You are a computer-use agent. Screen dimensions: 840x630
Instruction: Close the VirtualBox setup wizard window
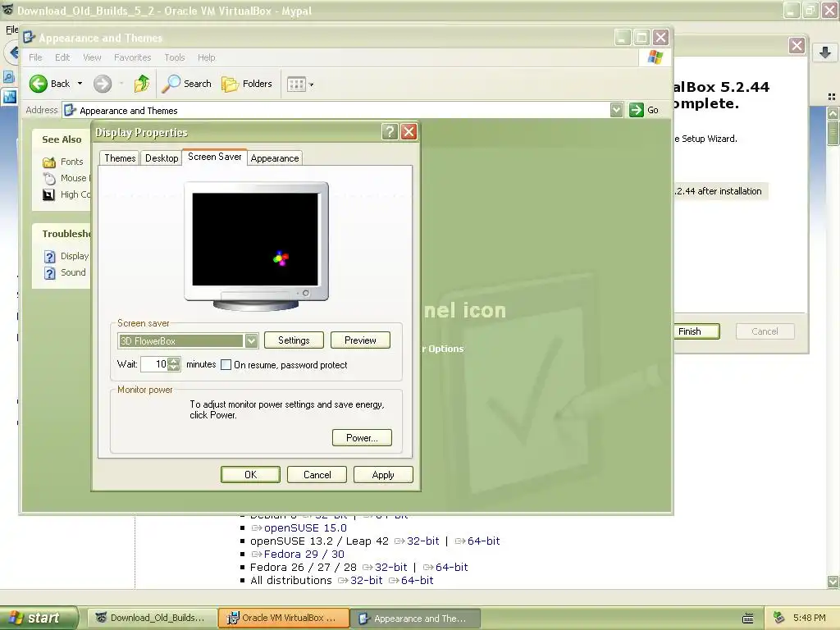(797, 46)
